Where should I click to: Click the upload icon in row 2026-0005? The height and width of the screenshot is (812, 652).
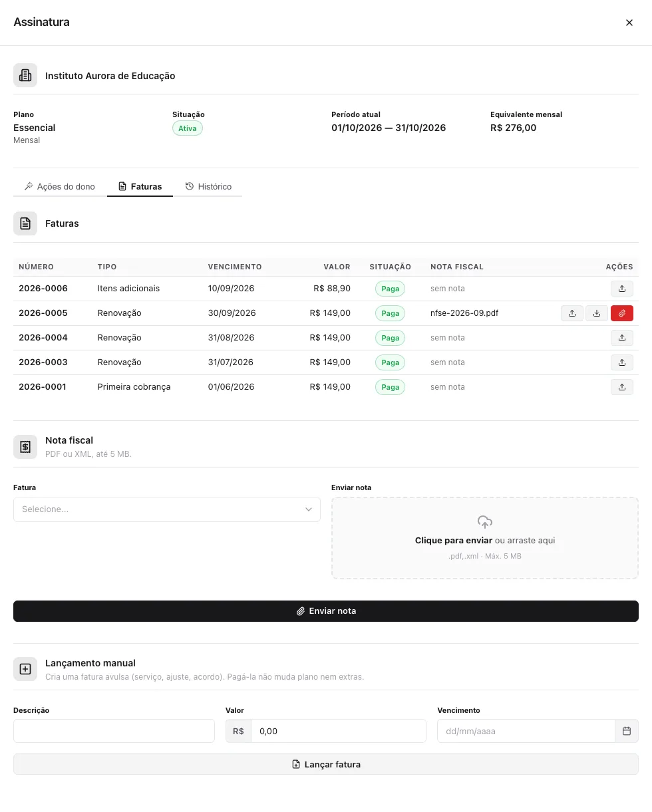click(x=572, y=313)
